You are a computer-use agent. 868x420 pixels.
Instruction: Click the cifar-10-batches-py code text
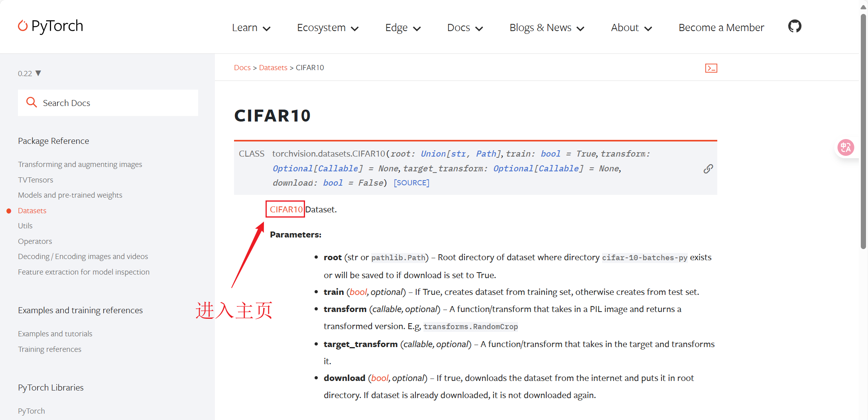tap(644, 258)
